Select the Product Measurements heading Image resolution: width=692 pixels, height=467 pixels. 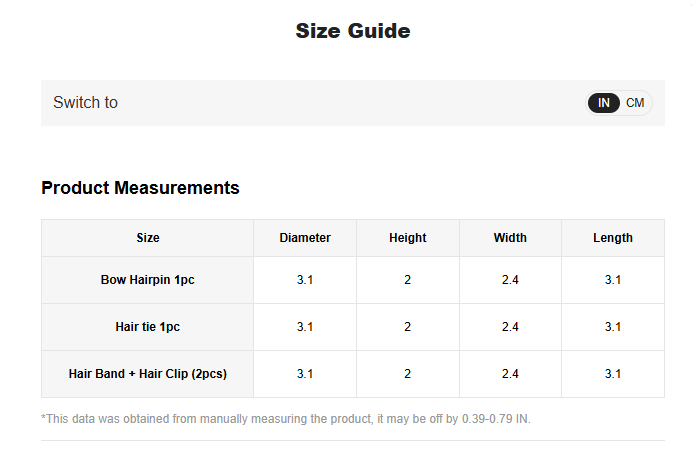[140, 188]
